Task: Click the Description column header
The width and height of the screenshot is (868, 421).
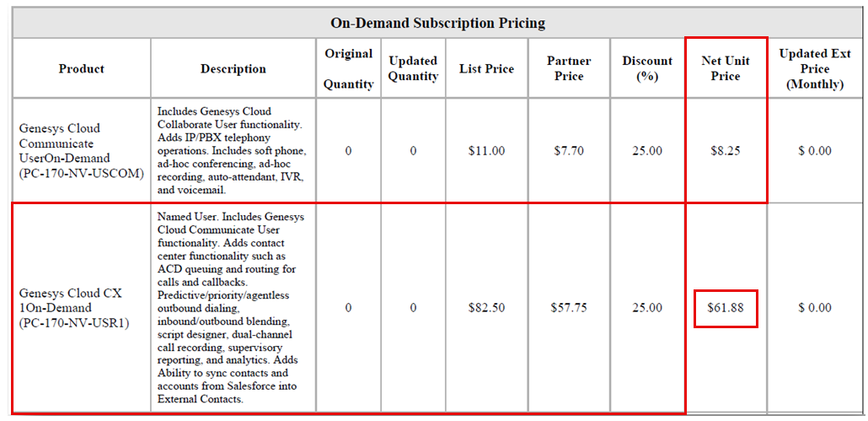Action: [x=233, y=68]
